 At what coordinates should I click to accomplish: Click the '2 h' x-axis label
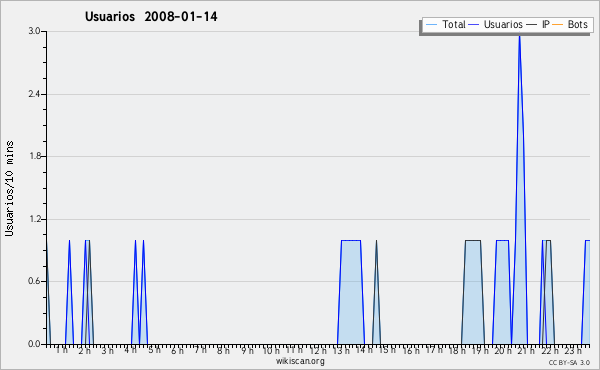[x=85, y=350]
